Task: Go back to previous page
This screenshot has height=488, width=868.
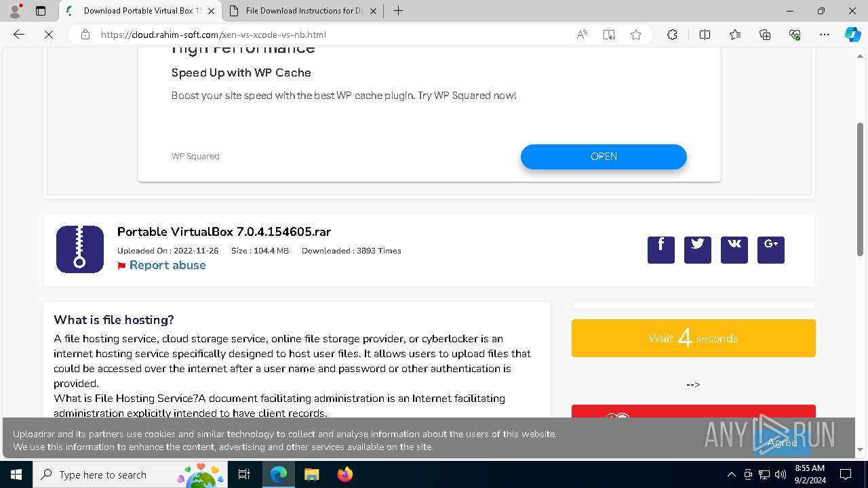Action: (x=19, y=35)
